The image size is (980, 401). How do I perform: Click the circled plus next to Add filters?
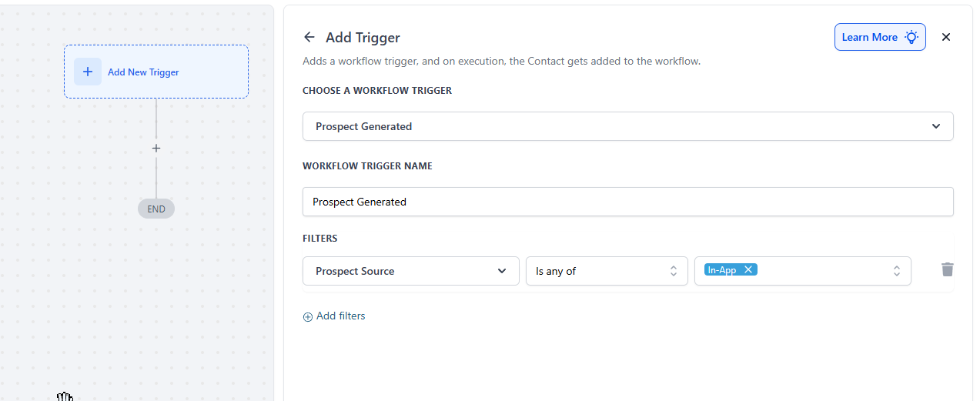tap(308, 316)
